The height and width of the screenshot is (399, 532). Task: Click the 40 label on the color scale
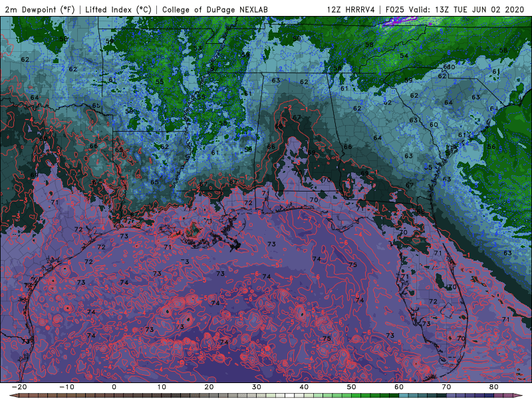pyautogui.click(x=304, y=387)
